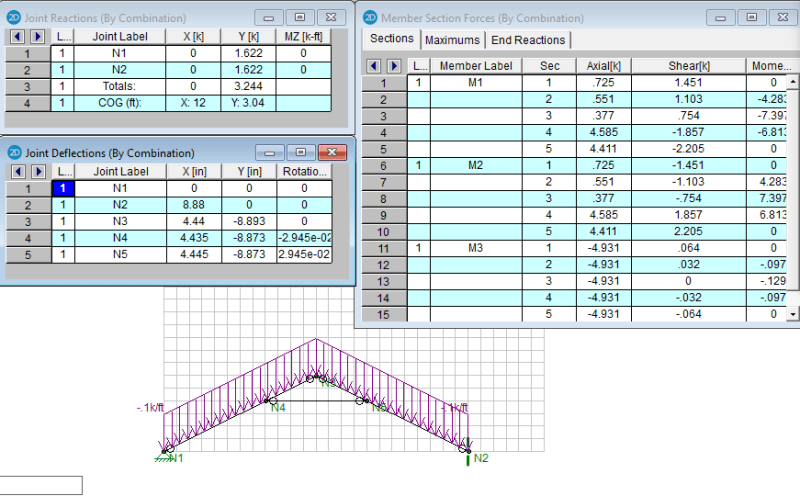
Task: Click shear value -2.205 in row 5
Action: click(x=689, y=148)
